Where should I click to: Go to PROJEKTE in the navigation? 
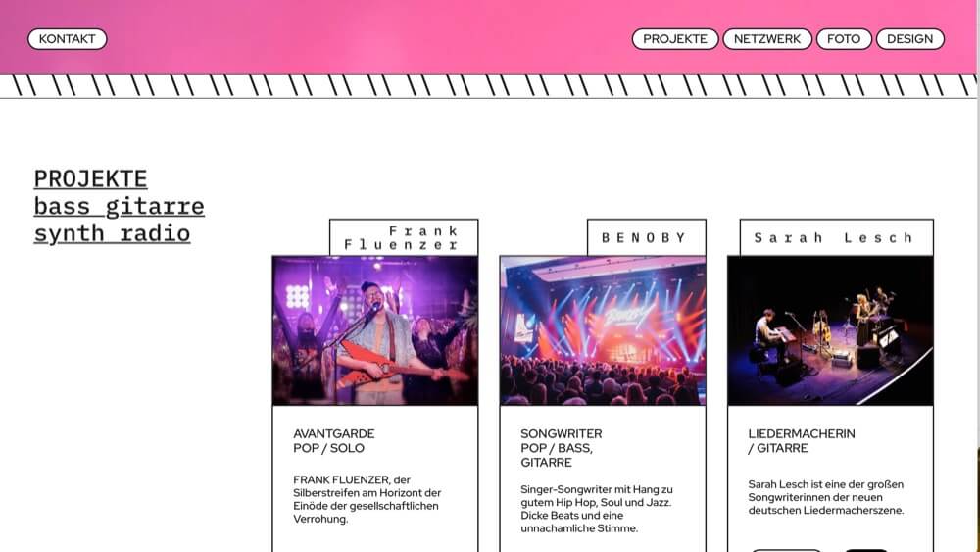click(675, 39)
